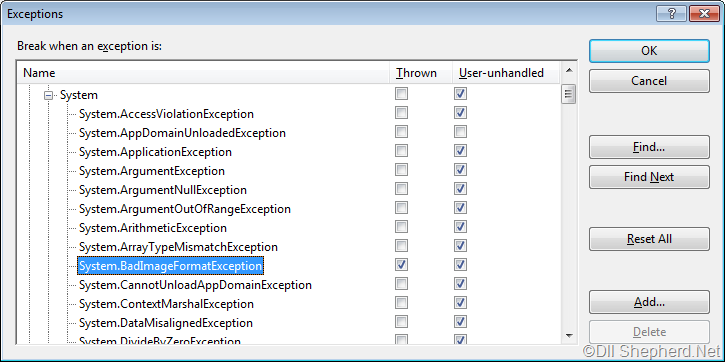Click the User-unhandled column header

click(x=506, y=73)
